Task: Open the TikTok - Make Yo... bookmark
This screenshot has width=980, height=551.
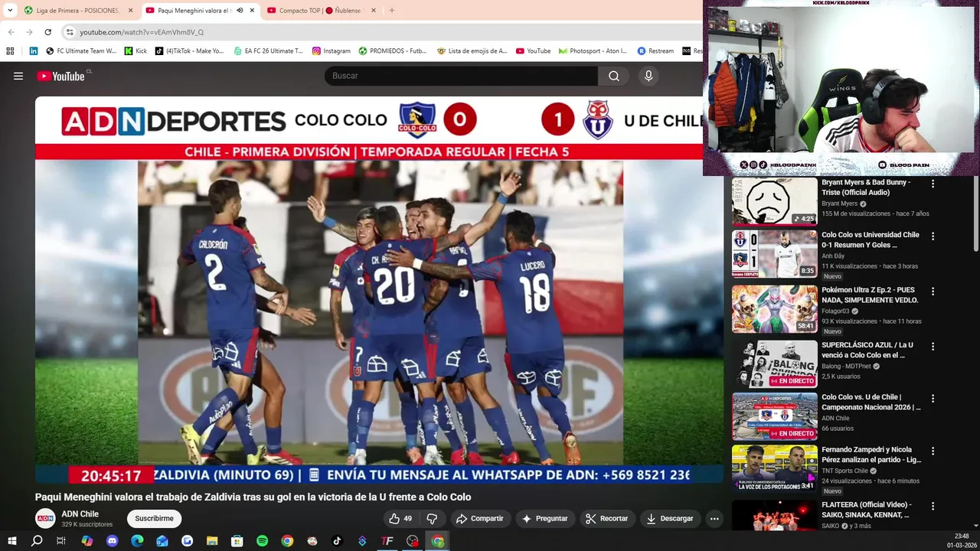Action: pyautogui.click(x=189, y=51)
